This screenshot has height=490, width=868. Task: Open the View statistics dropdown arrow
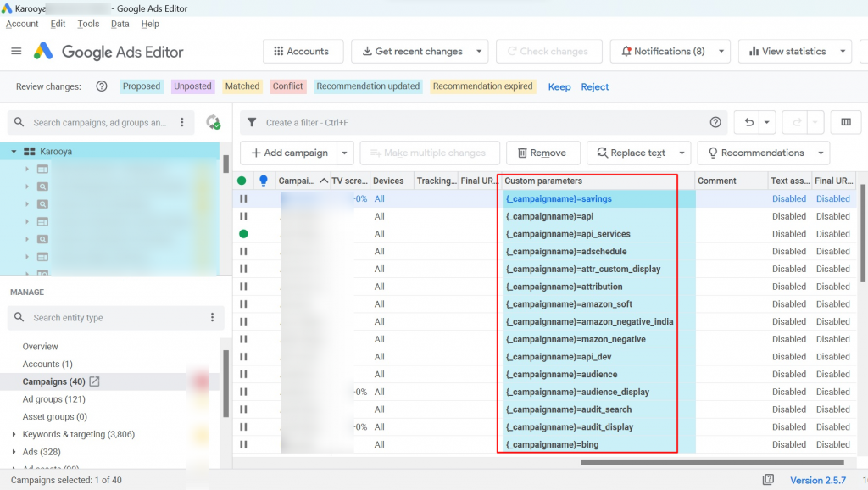(x=843, y=51)
